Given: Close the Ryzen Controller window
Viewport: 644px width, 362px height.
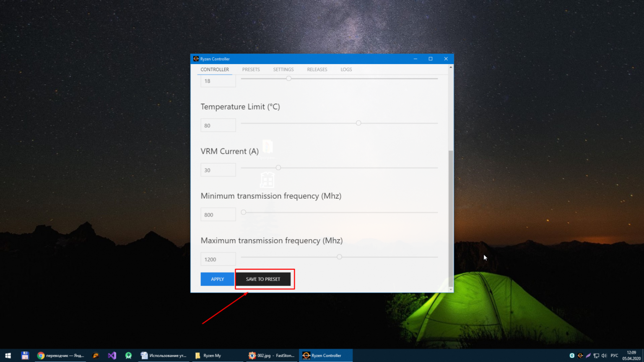Looking at the screenshot, I should 446,59.
